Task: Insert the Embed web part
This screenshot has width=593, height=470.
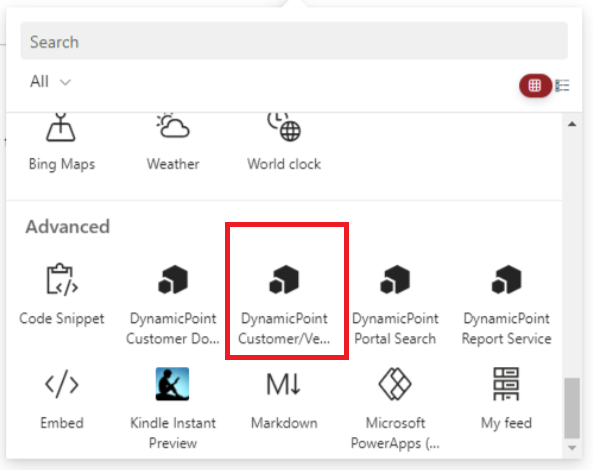Action: [x=62, y=399]
